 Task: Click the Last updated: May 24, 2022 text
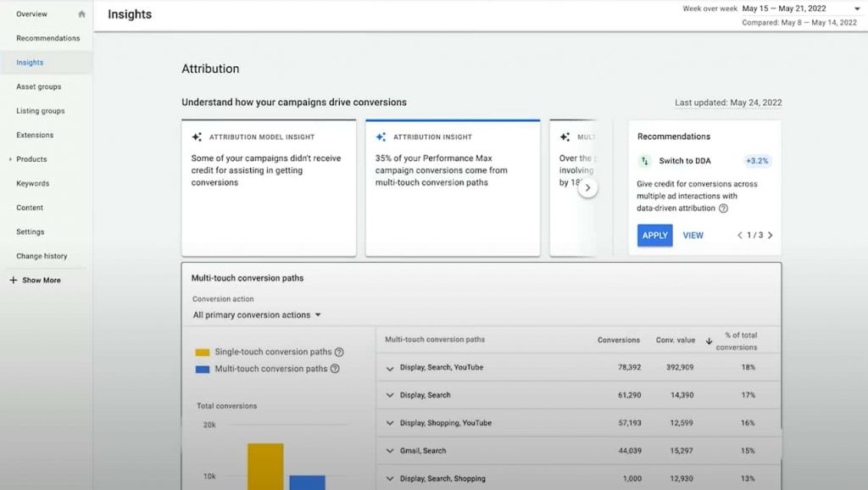tap(728, 103)
